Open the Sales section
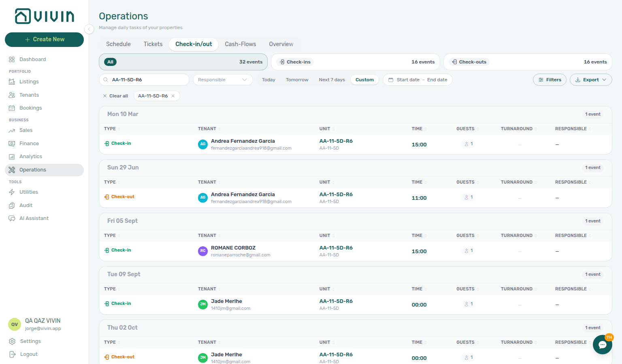Screen dimensions: 622x364 [44, 130]
